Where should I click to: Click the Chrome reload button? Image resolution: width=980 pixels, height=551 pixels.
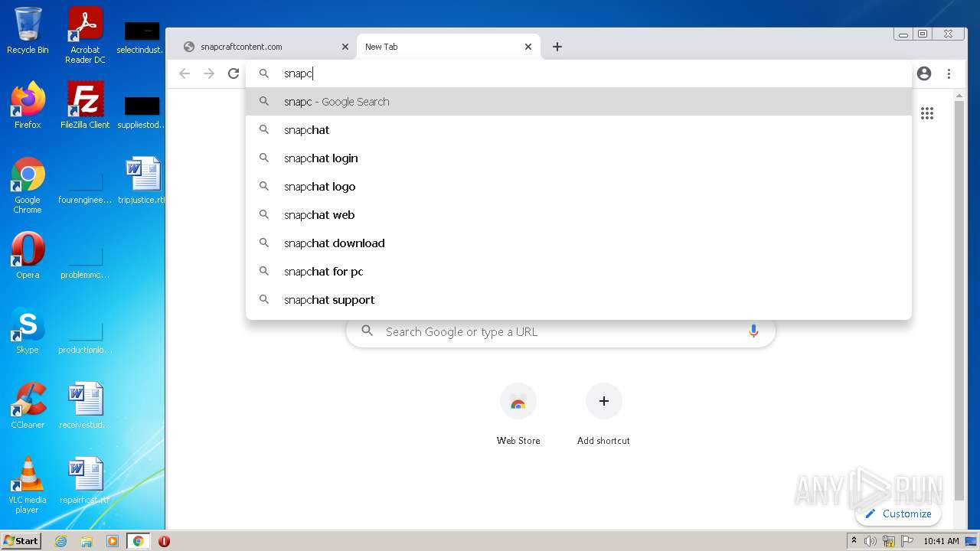[234, 73]
